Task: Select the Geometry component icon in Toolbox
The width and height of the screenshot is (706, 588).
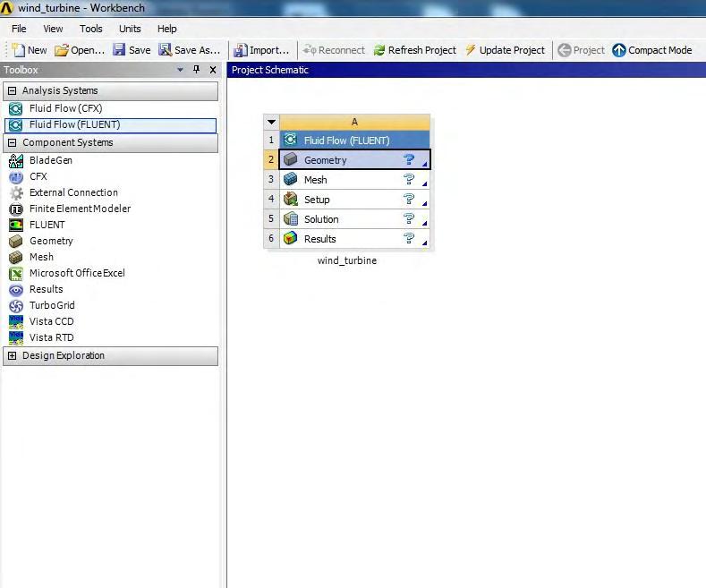Action: tap(16, 242)
